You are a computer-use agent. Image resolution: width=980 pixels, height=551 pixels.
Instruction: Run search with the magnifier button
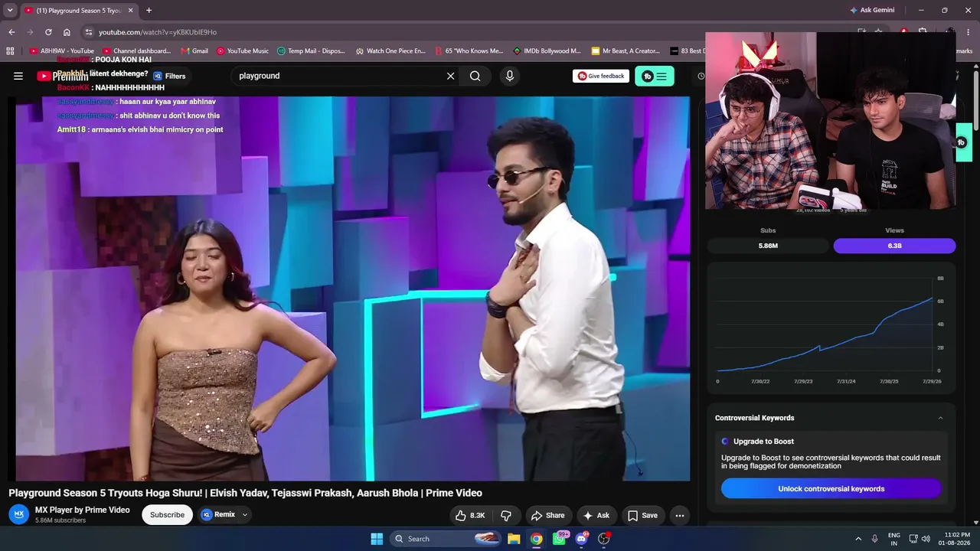pyautogui.click(x=475, y=76)
